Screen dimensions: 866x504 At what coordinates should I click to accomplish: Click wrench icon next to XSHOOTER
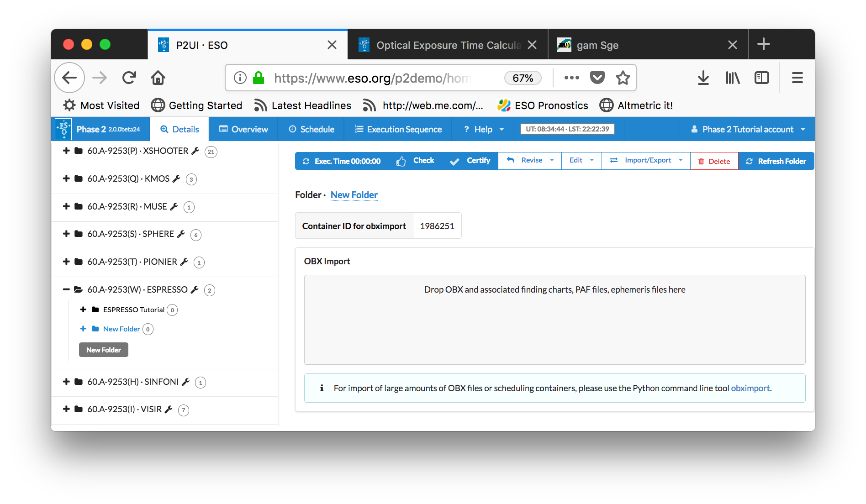click(195, 151)
